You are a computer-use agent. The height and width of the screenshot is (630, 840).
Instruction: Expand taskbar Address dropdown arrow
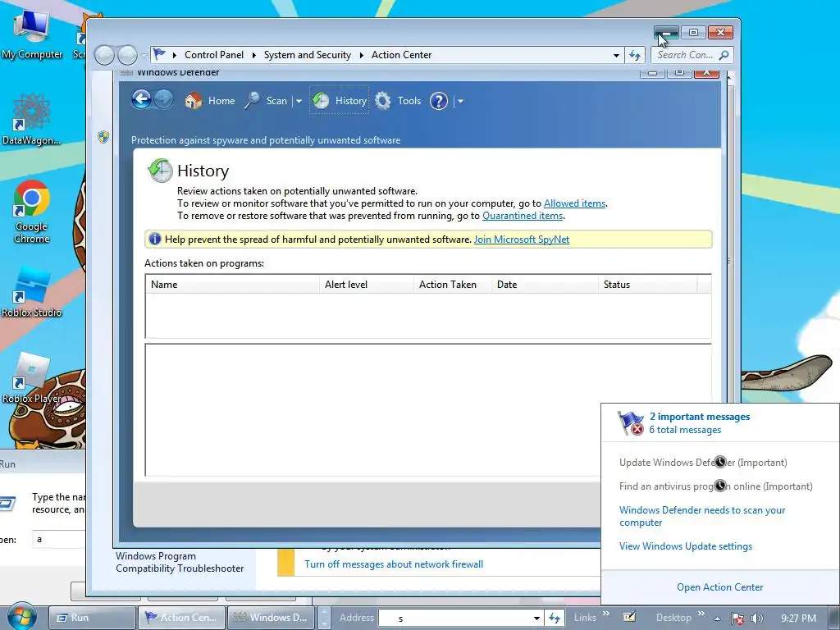[536, 619]
